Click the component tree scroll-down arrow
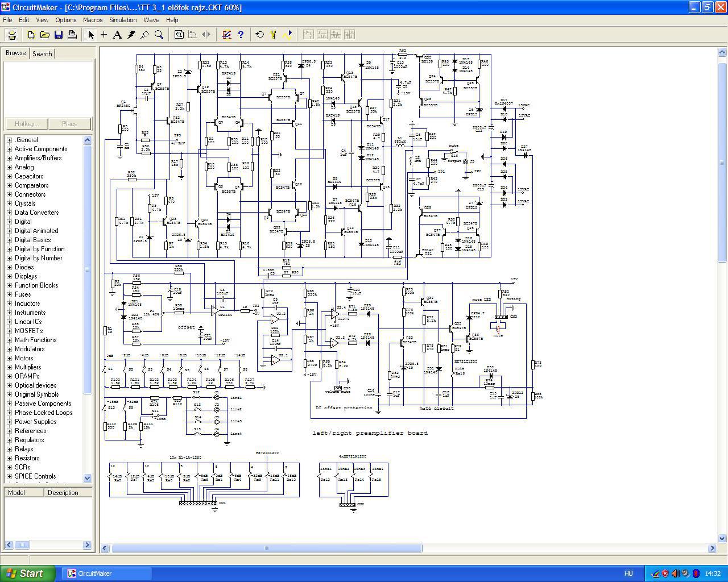 point(88,478)
